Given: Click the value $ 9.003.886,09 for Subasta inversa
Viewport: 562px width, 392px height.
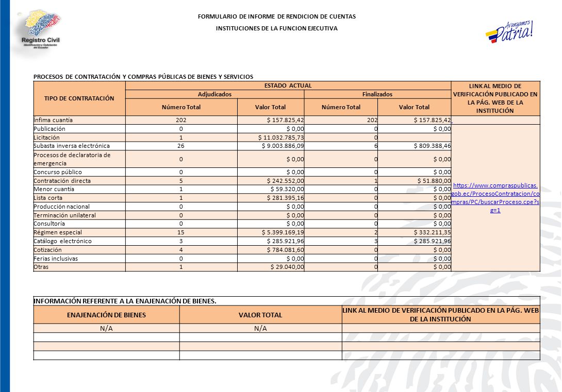Looking at the screenshot, I should click(283, 146).
